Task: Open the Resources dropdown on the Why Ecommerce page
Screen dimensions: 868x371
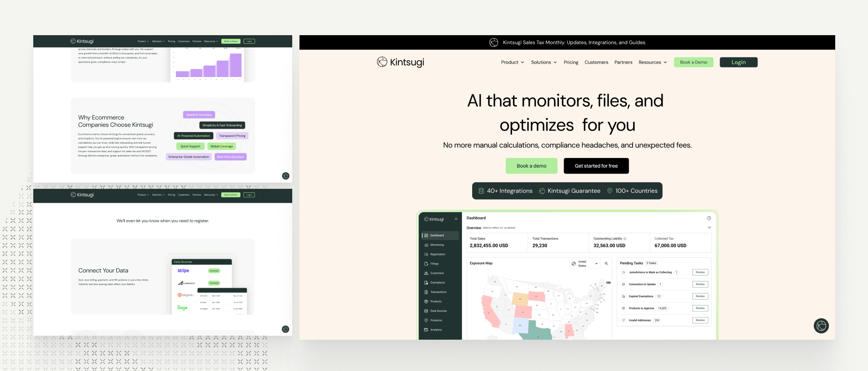Action: [x=211, y=41]
